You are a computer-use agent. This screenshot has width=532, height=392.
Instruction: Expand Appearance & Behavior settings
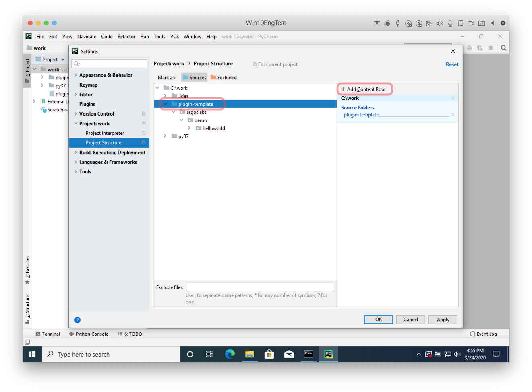pos(75,75)
